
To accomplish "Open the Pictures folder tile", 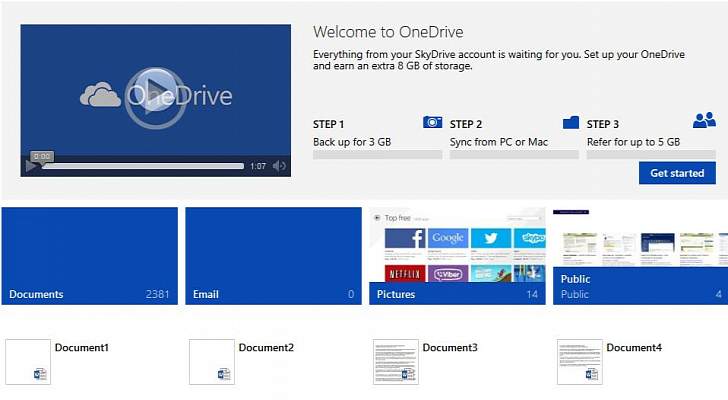I will click(x=457, y=256).
